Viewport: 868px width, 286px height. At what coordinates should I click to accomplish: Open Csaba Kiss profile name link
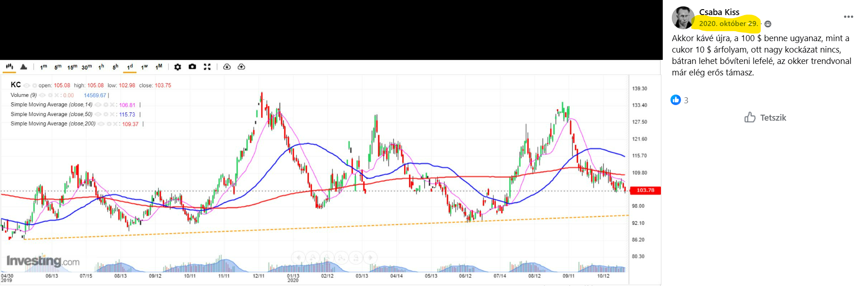pos(719,12)
